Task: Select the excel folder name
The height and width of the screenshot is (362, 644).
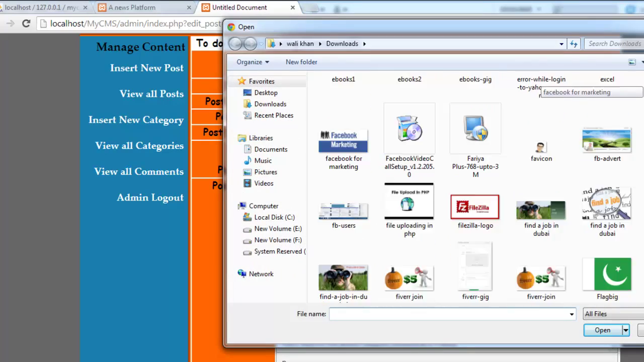Action: pos(607,79)
